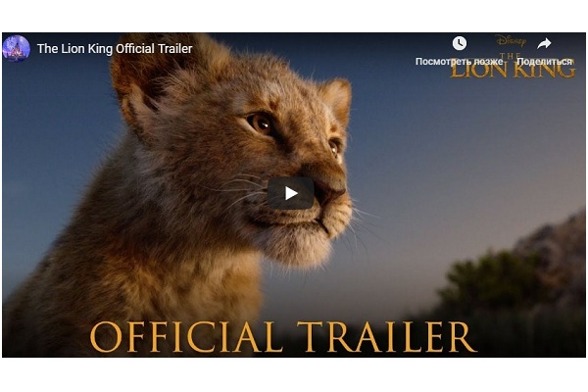Open the channel avatar icon
Screen dimensions: 588x392
click(x=16, y=48)
